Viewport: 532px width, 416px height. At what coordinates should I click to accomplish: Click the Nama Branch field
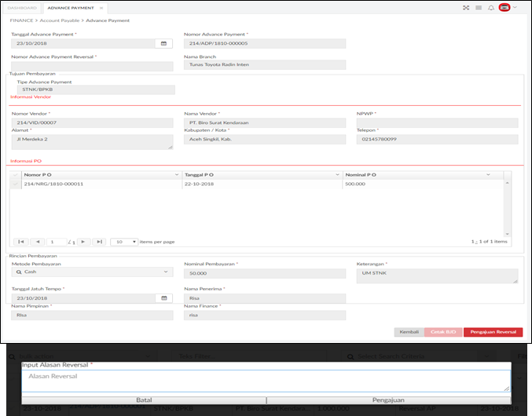tap(265, 64)
